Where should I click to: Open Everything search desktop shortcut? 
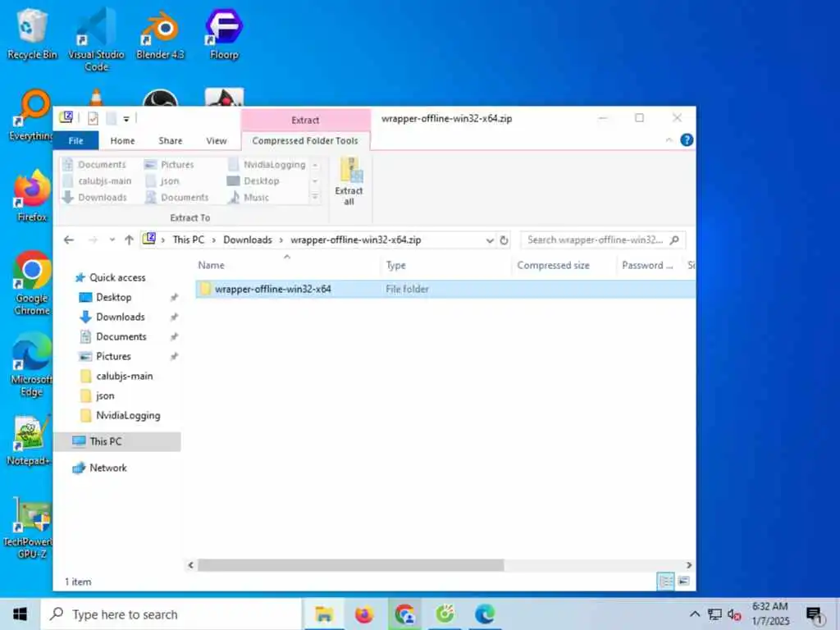pos(31,116)
